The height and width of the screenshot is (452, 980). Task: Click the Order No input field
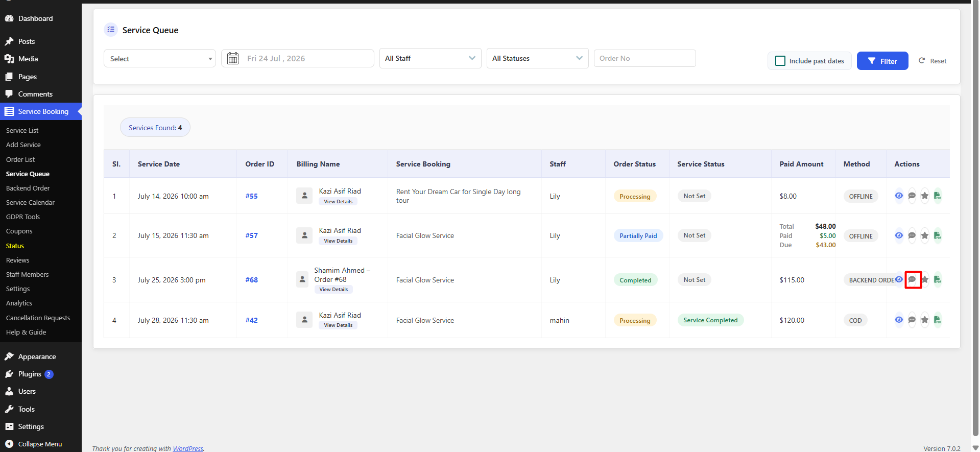[x=644, y=58]
